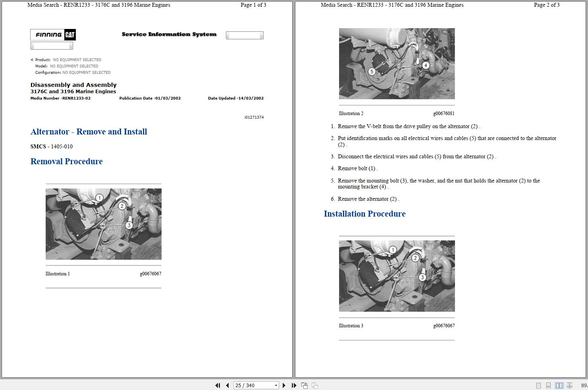Click inside the 25 / 340 page field
The image size is (588, 390).
tap(250, 385)
